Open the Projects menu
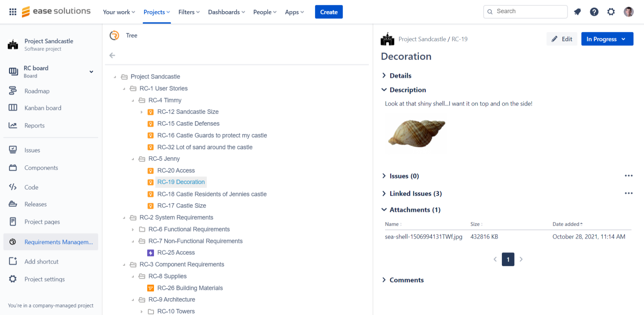This screenshot has width=644, height=315. [157, 12]
